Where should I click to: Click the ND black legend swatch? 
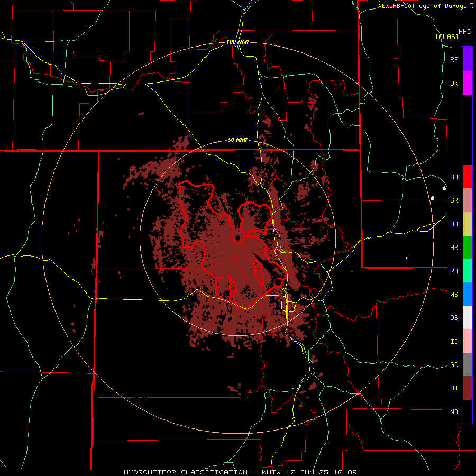(x=467, y=411)
